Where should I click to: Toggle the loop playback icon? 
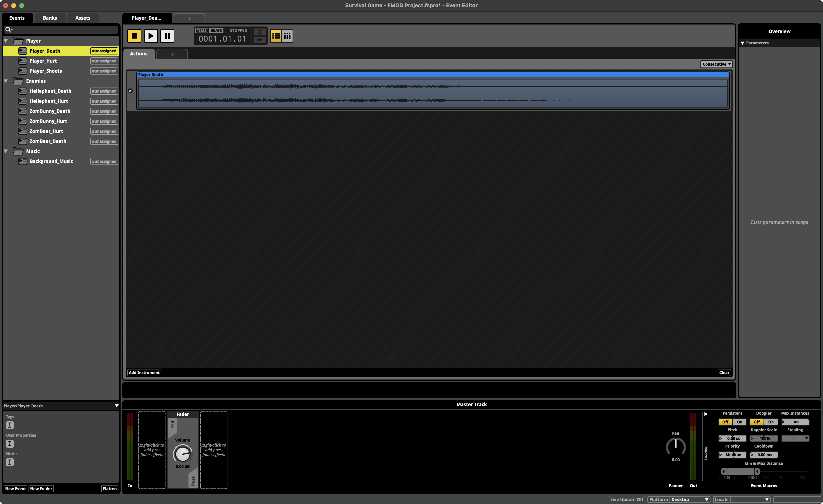(260, 32)
